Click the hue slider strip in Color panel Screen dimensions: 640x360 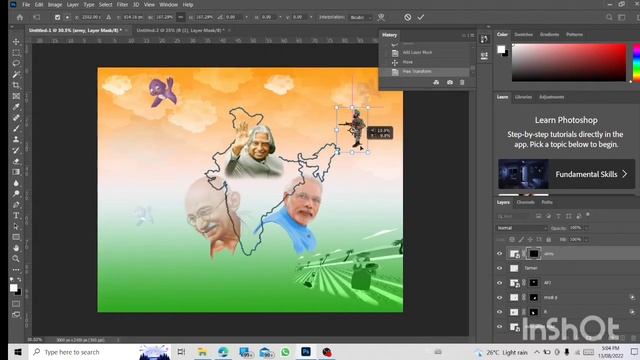(636, 62)
